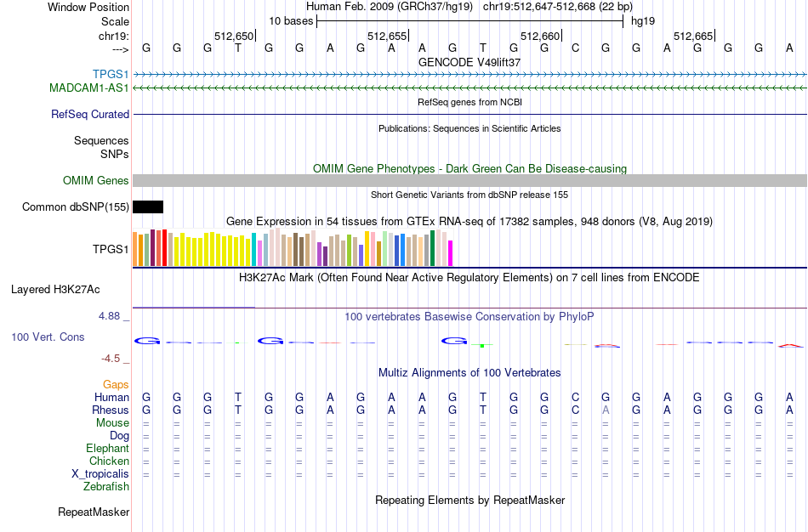Open the Layered H3K27Ac track label
808x532 pixels.
tap(55, 290)
